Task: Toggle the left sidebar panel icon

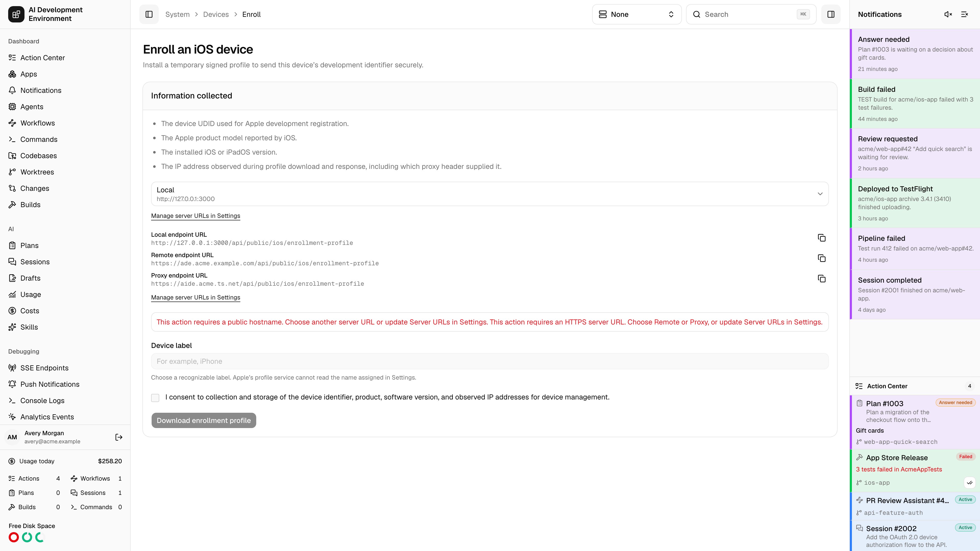Action: pyautogui.click(x=149, y=15)
